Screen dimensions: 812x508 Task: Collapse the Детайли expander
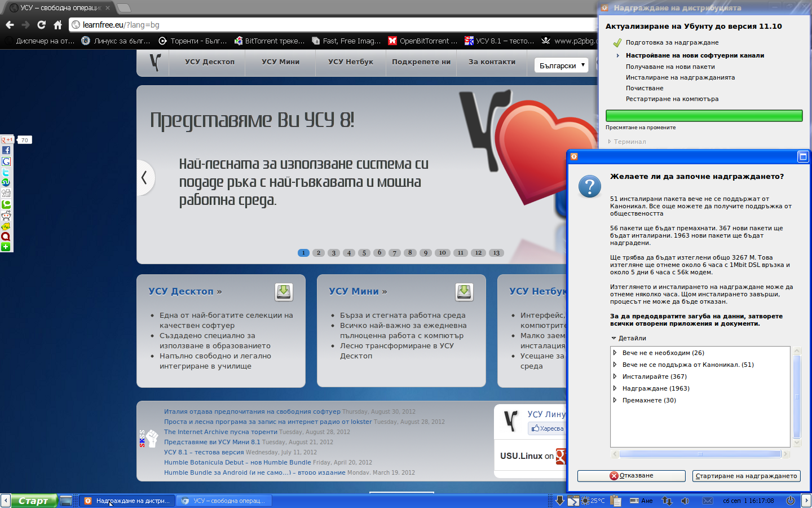(x=629, y=338)
